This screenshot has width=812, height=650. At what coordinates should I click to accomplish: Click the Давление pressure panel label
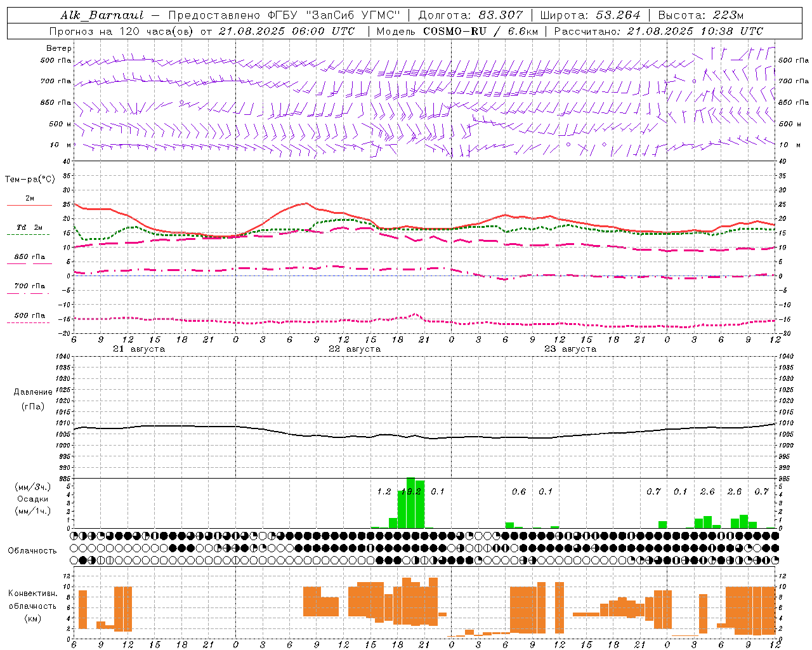pyautogui.click(x=33, y=392)
